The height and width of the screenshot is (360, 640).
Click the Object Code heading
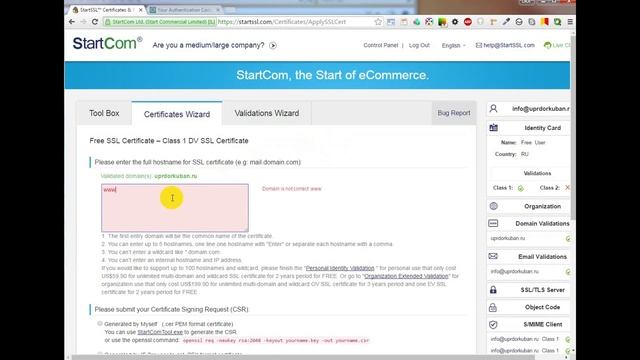tap(542, 307)
